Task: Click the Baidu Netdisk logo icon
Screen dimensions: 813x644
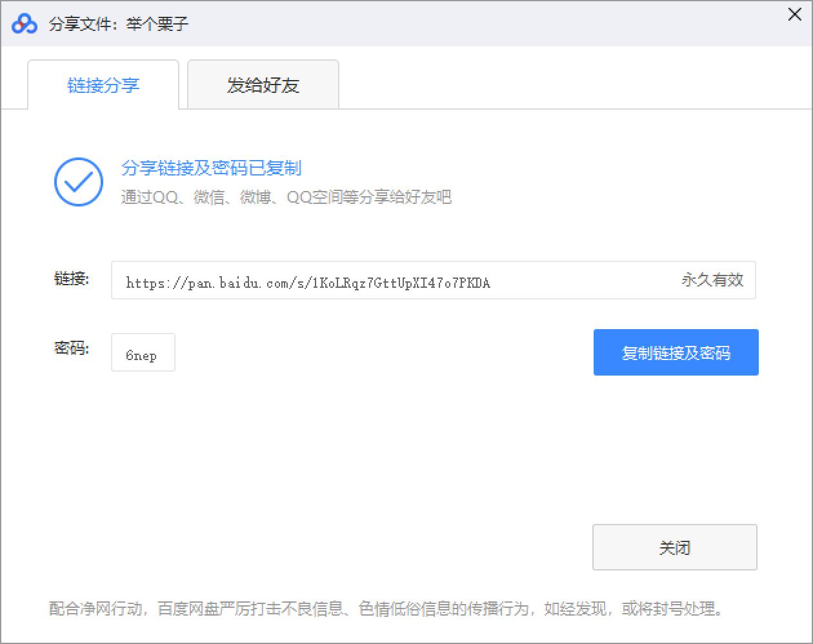Action: pyautogui.click(x=25, y=23)
